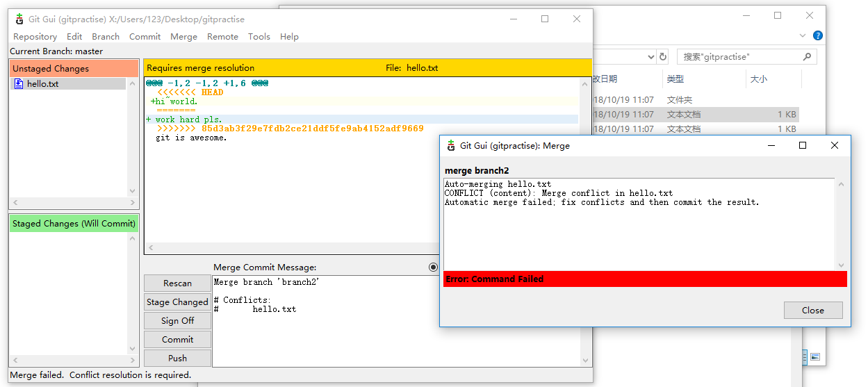Maximize the Git Gui Merge dialog

(803, 145)
